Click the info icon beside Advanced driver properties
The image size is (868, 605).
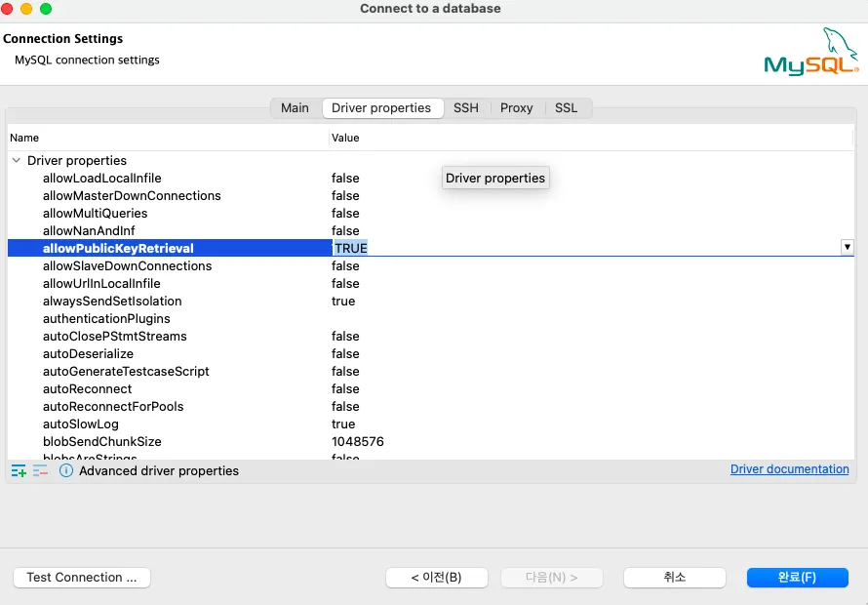(x=66, y=470)
